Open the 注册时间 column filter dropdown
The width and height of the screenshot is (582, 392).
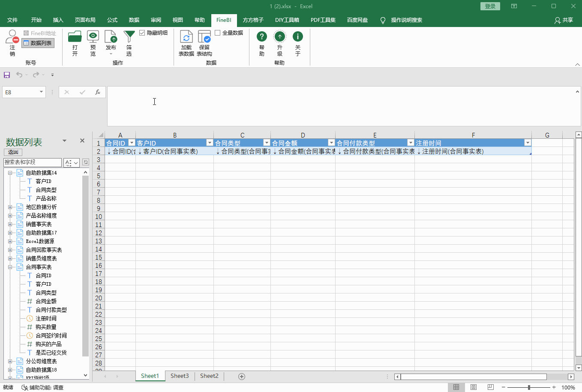point(528,143)
